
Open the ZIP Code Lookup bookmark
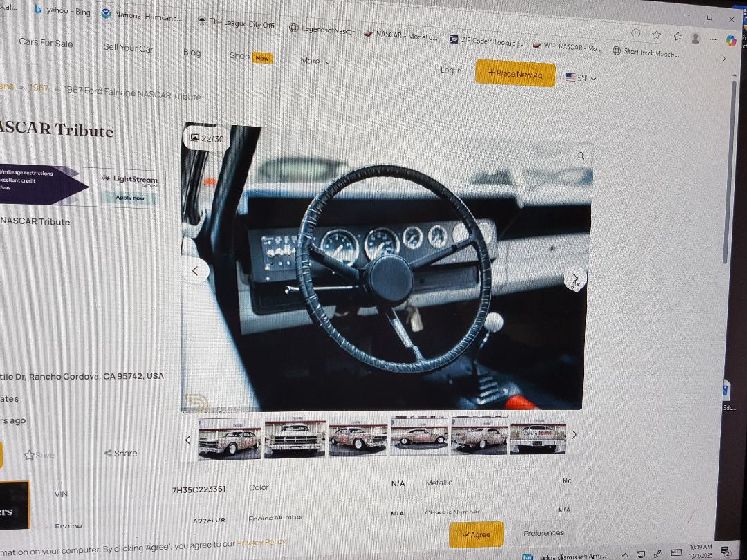tap(486, 41)
